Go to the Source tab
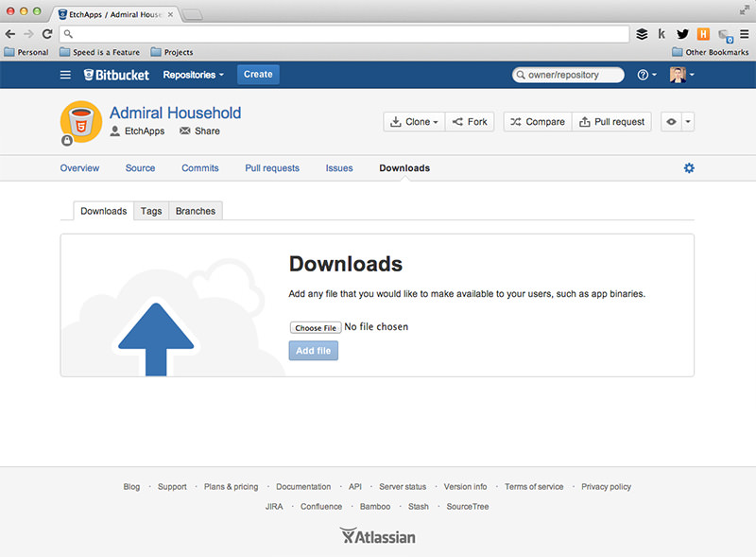The image size is (756, 557). click(140, 168)
